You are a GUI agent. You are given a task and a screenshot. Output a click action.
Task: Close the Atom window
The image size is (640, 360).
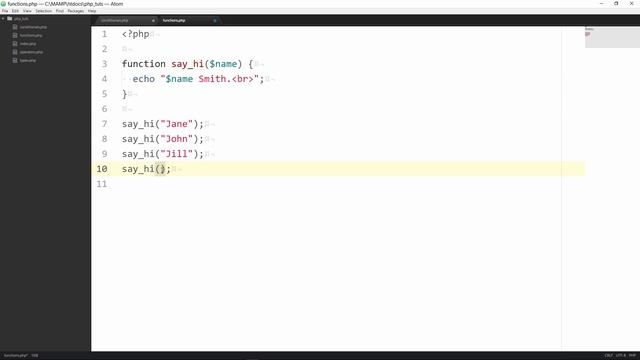click(631, 4)
